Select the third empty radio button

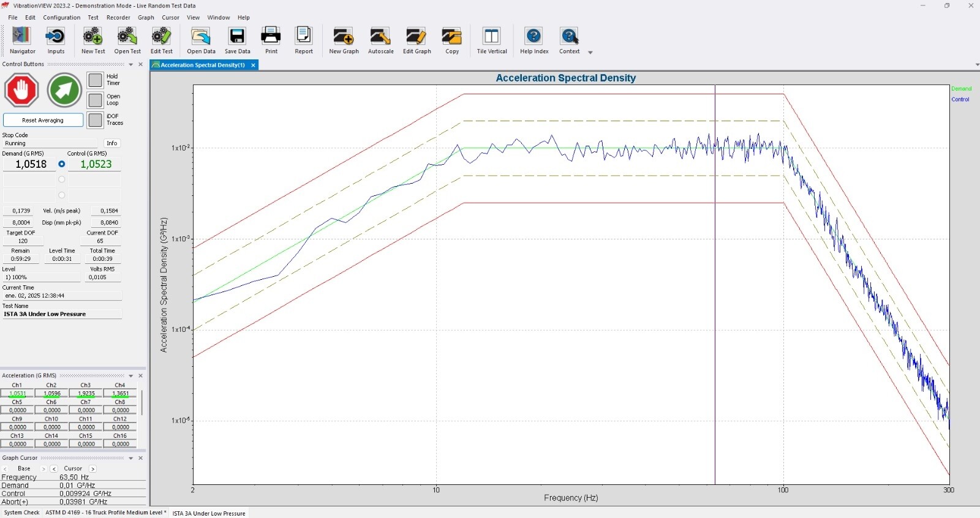61,195
